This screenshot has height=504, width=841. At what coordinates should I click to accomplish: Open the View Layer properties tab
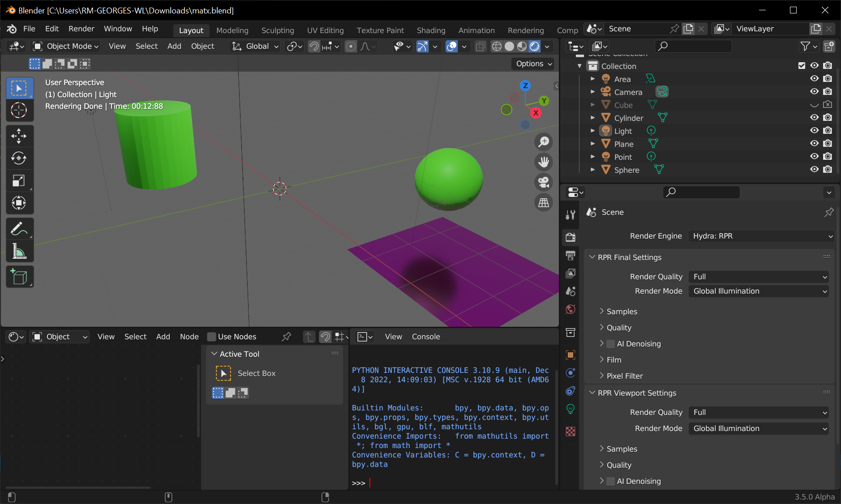click(x=571, y=273)
